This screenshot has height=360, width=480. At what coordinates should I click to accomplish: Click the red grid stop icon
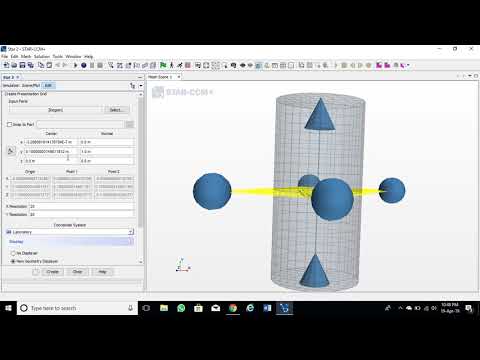point(188,65)
